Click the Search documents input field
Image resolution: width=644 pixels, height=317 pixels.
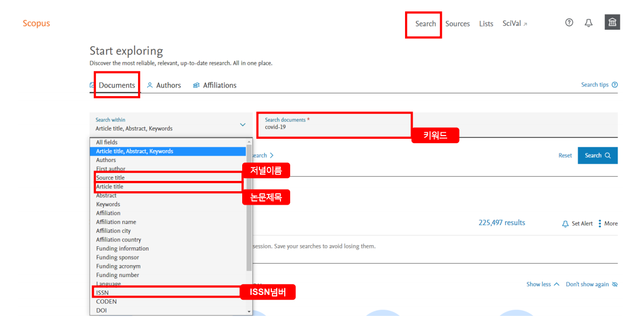334,127
